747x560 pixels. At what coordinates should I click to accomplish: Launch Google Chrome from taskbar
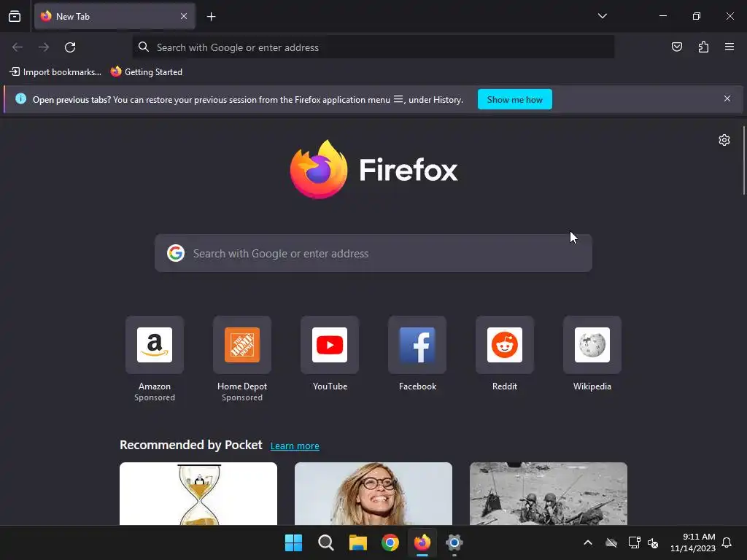[x=390, y=542]
